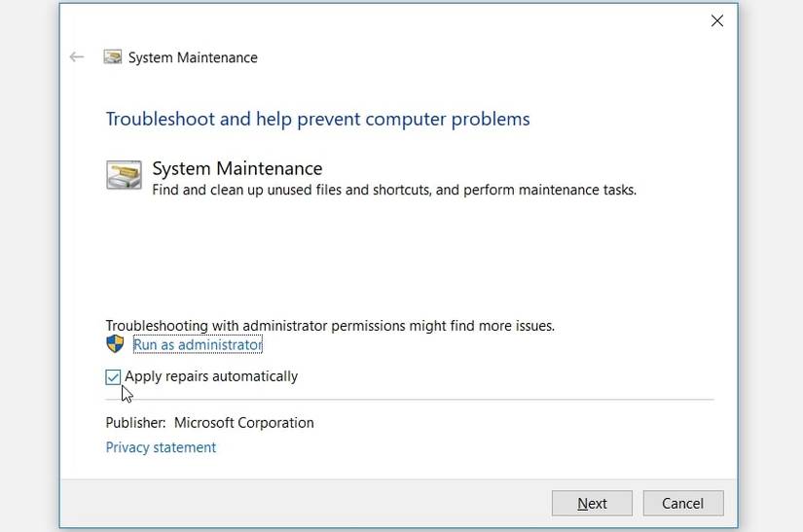The height and width of the screenshot is (532, 803).
Task: Open the Run as administrator link
Action: point(198,345)
